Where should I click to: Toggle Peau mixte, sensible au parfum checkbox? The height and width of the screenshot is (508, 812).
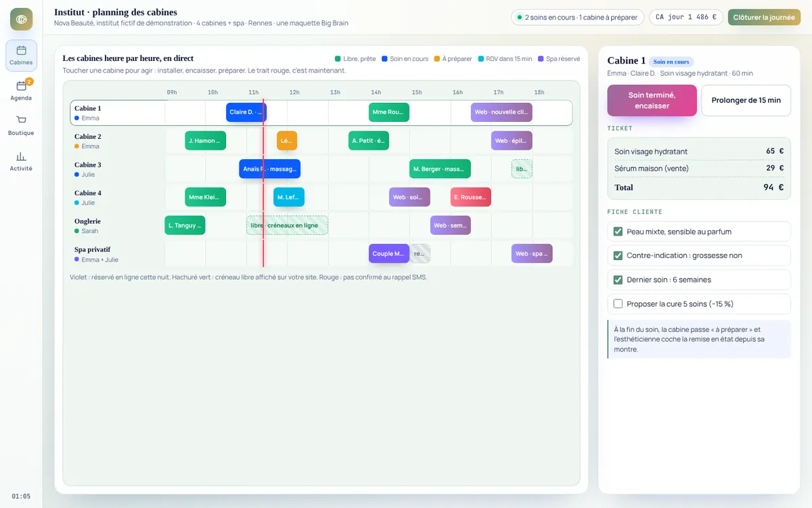(618, 232)
